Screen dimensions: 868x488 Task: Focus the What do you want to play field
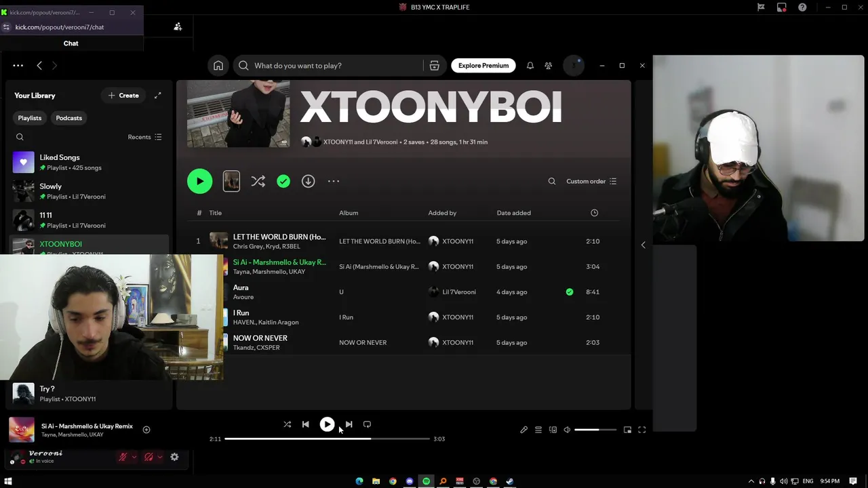point(336,66)
